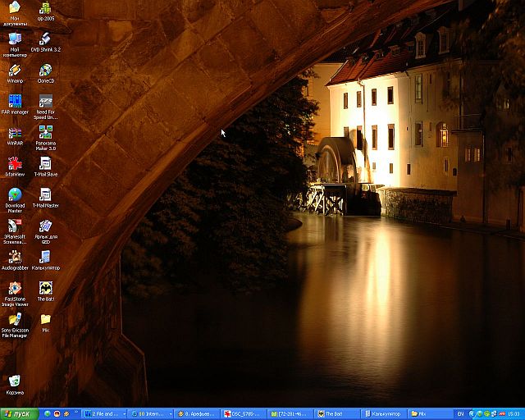Switch to the DSC_5785 taskbar window
The image size is (525, 420).
click(243, 414)
